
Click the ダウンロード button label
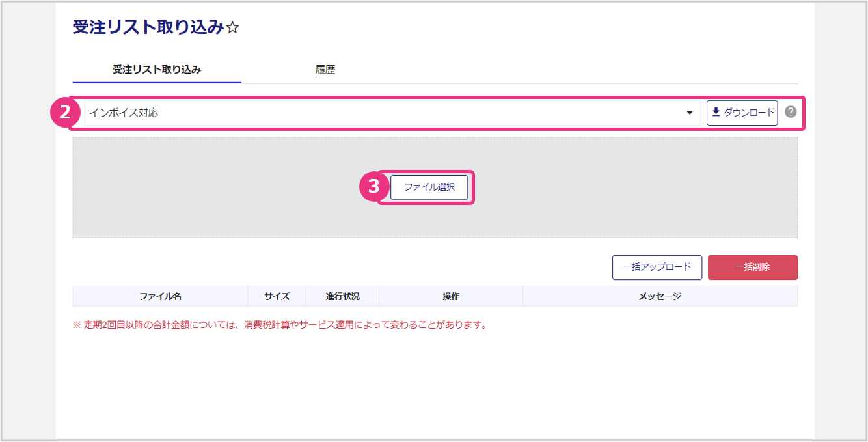(x=749, y=112)
